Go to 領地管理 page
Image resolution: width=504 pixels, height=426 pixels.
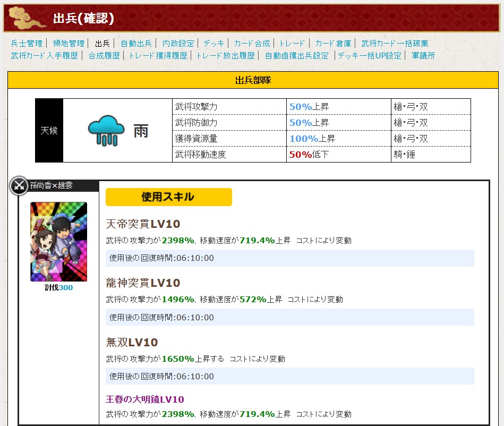[x=69, y=44]
